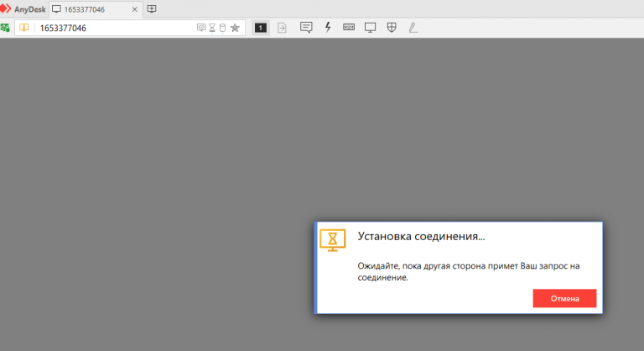The image size is (644, 351).
Task: Open the keyboard settings icon
Action: point(349,27)
